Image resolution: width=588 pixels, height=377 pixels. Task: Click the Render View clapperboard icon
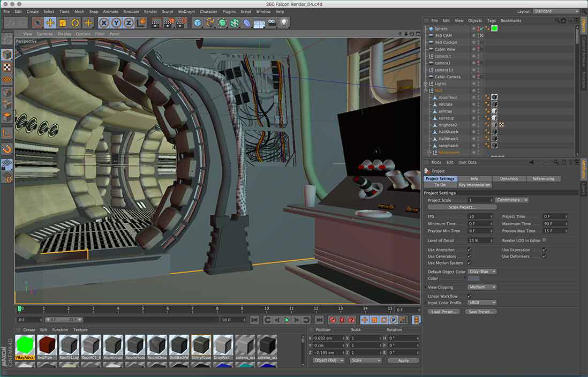click(x=156, y=23)
